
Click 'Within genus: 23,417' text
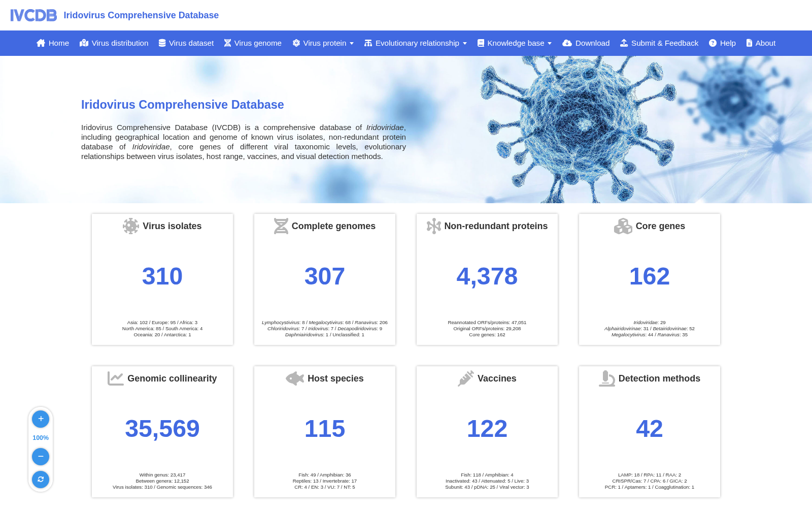(x=162, y=475)
